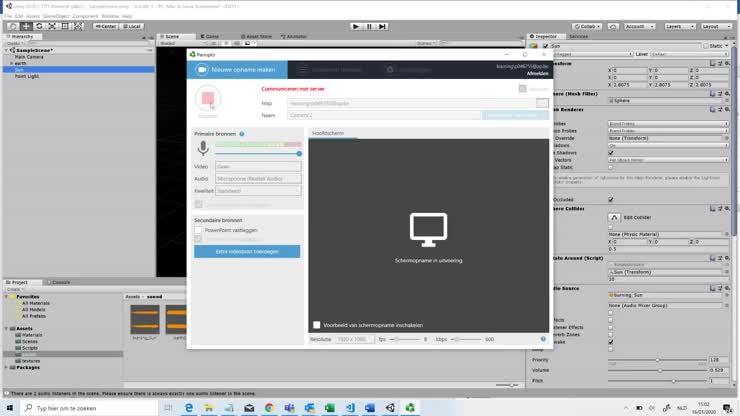Toggle Lightmap Static checkbox
This screenshot has height=416, width=740.
(x=611, y=167)
